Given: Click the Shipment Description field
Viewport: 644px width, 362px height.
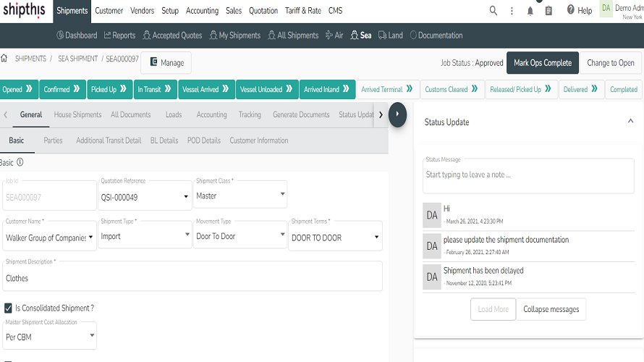Looking at the screenshot, I should 192,276.
